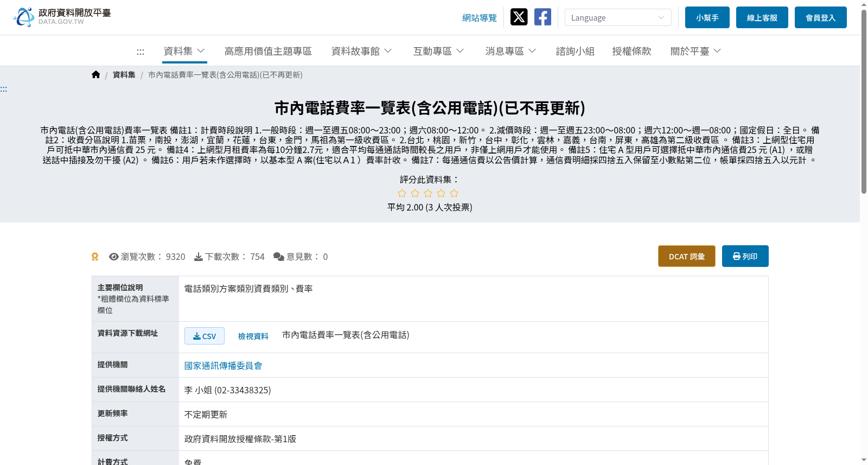
Task: Click the comments icon beside 意見數
Action: (279, 257)
